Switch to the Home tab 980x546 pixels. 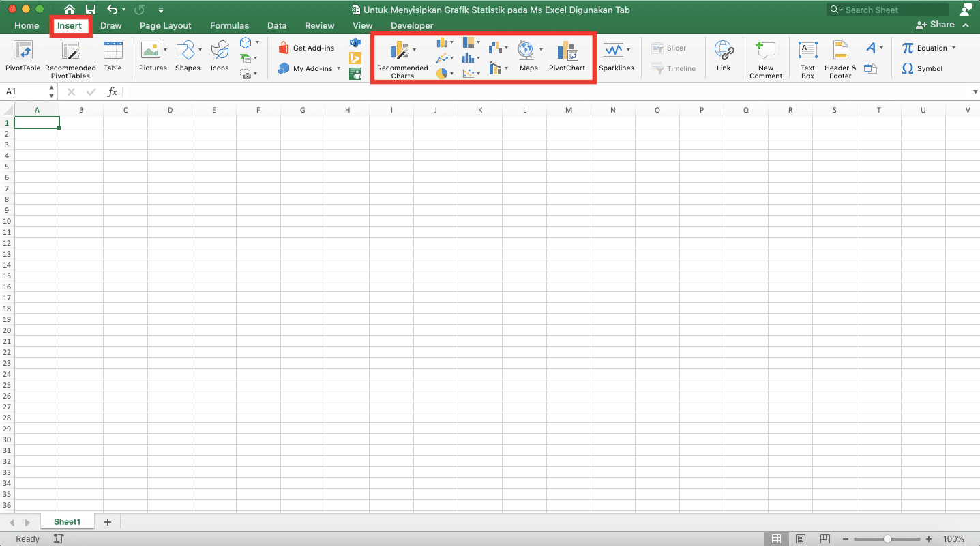pyautogui.click(x=27, y=25)
